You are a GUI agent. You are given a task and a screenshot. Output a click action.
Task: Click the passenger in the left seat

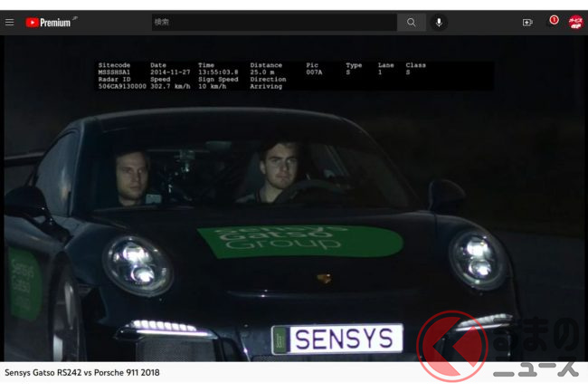(x=133, y=177)
